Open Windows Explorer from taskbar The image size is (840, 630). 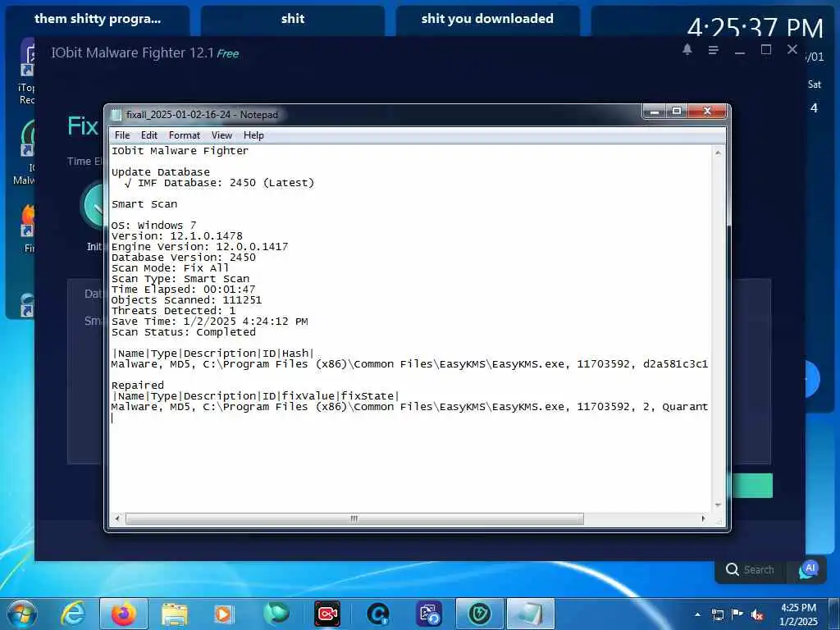(x=175, y=614)
